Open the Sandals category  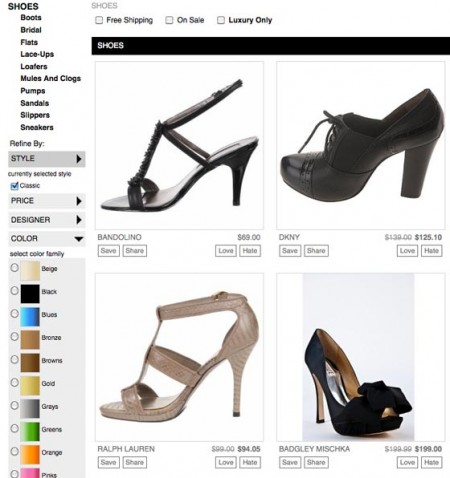point(35,103)
